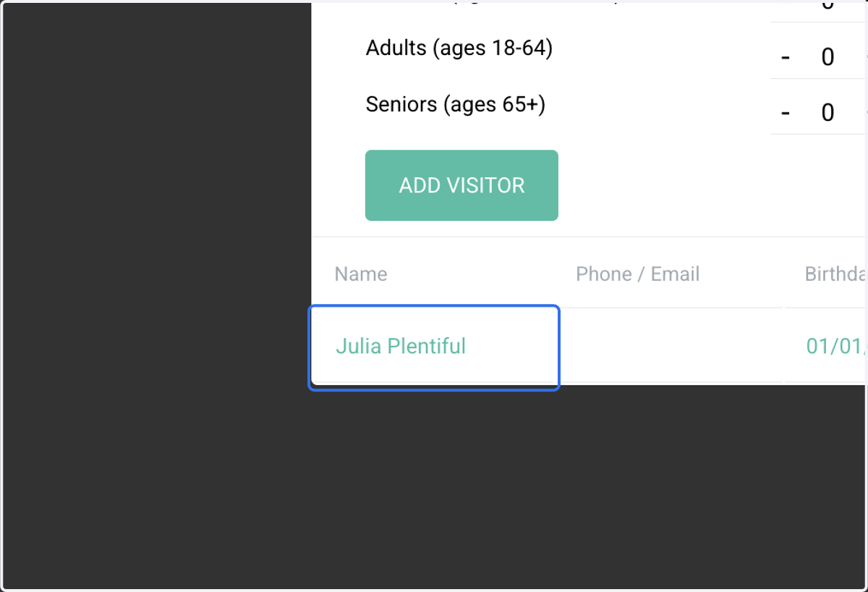The height and width of the screenshot is (592, 868).
Task: Select Julia Plentiful's empty Phone / Email cell
Action: (672, 346)
